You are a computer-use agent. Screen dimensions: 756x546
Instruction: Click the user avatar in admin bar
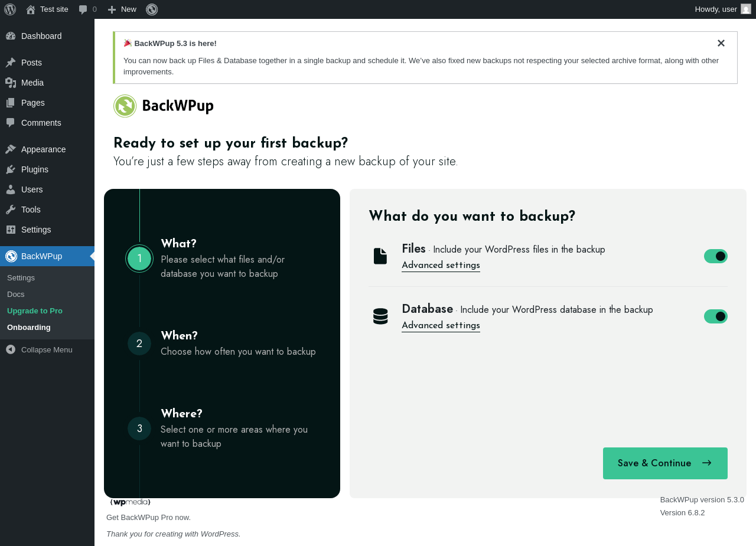(746, 9)
